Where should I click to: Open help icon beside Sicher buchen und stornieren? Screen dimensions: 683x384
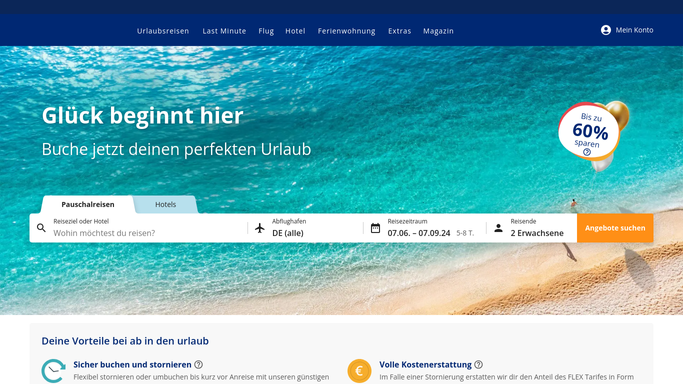click(198, 364)
